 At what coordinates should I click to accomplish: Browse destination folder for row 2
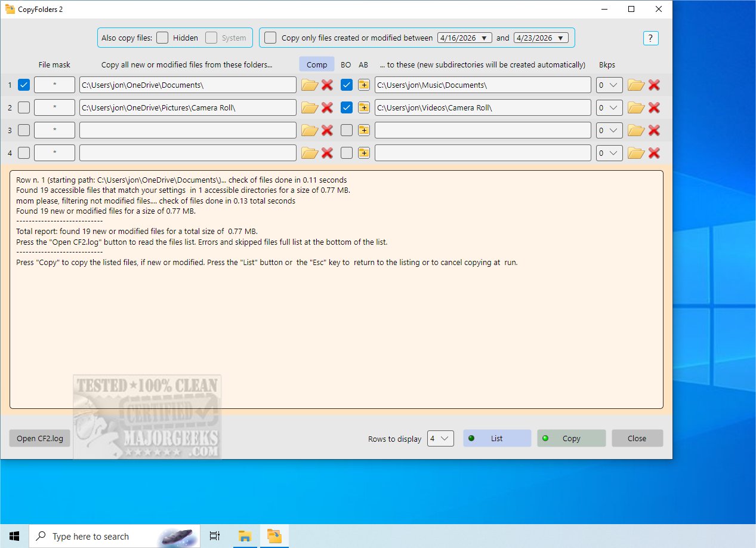click(x=636, y=107)
